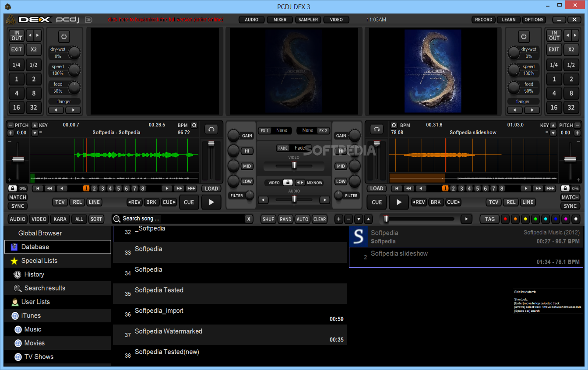
Task: Lower the right deck key
Action: (553, 133)
